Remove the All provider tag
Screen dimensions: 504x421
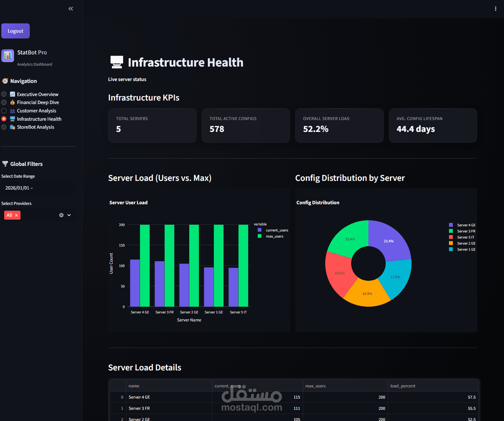[x=16, y=215]
